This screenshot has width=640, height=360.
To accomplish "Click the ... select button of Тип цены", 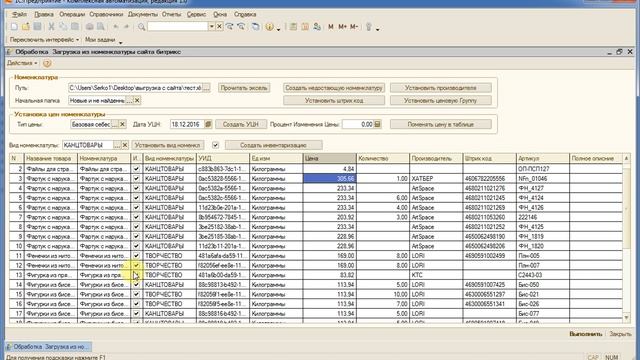I will coord(115,124).
